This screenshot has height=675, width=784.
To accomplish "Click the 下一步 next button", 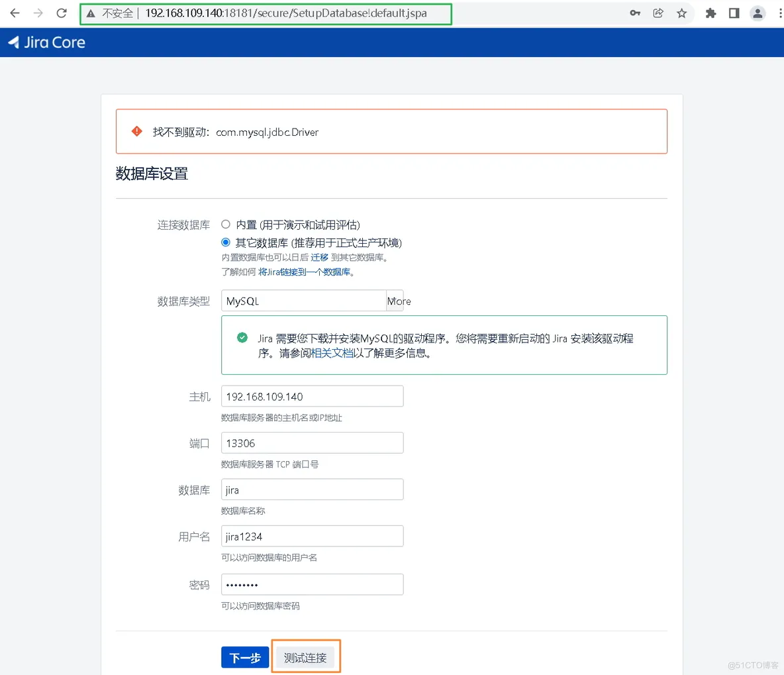I will tap(245, 658).
